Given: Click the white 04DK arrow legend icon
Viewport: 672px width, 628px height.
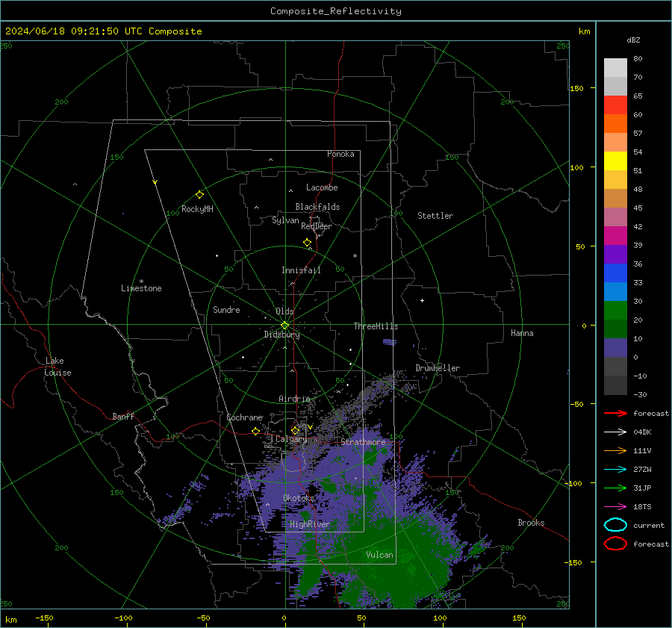Looking at the screenshot, I should (x=615, y=432).
